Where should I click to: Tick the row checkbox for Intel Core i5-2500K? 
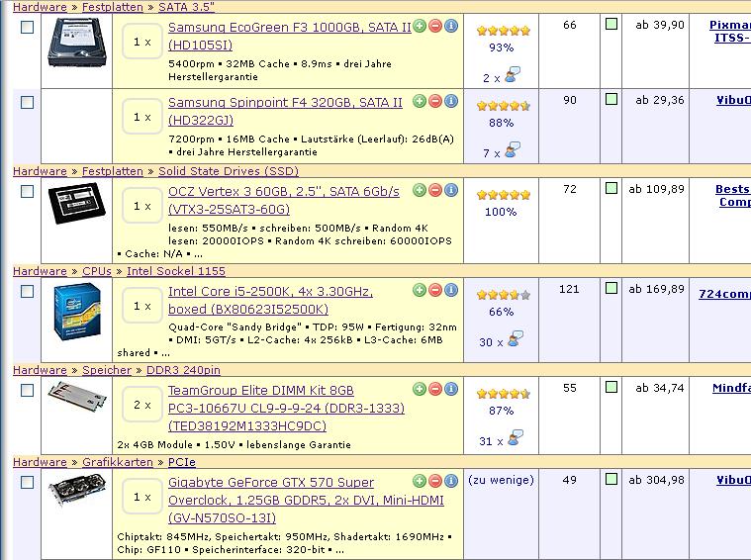click(x=28, y=291)
